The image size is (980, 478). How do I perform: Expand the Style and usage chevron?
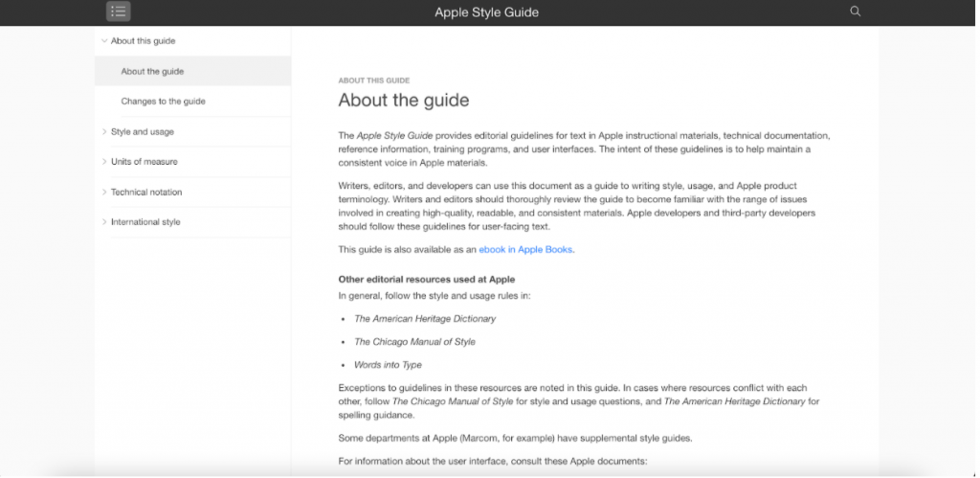[104, 131]
